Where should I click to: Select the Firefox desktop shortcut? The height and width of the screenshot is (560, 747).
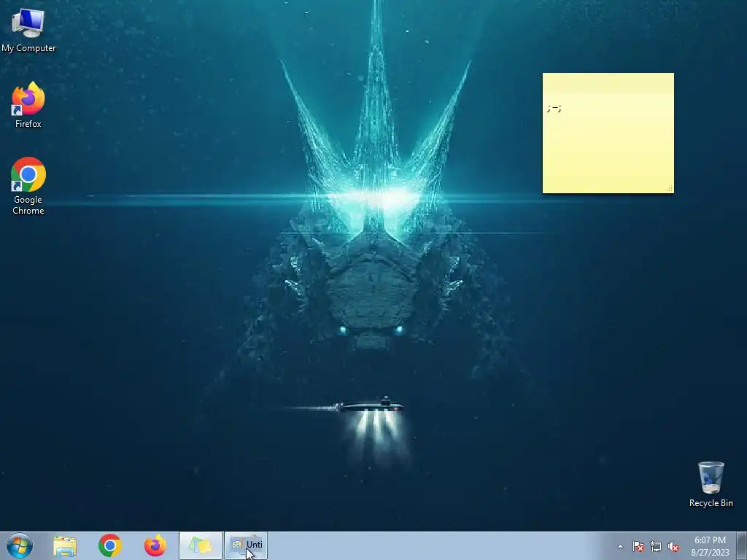click(x=28, y=105)
